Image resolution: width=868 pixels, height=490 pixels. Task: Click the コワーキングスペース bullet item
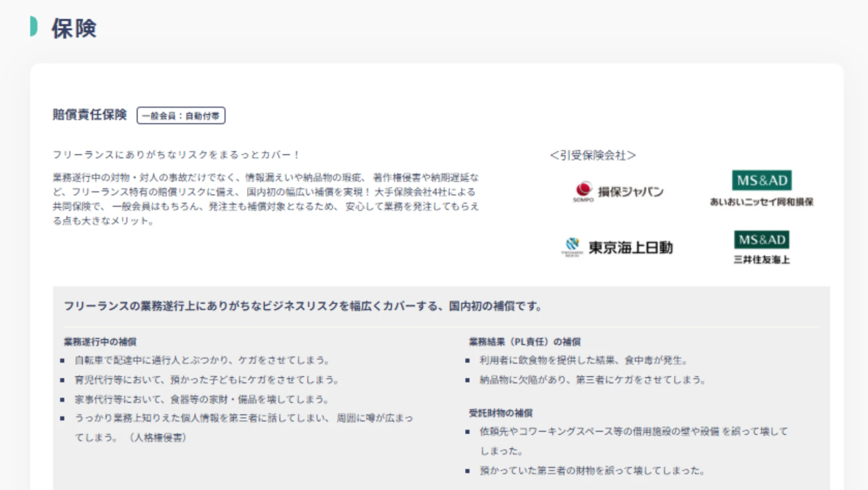pos(633,432)
